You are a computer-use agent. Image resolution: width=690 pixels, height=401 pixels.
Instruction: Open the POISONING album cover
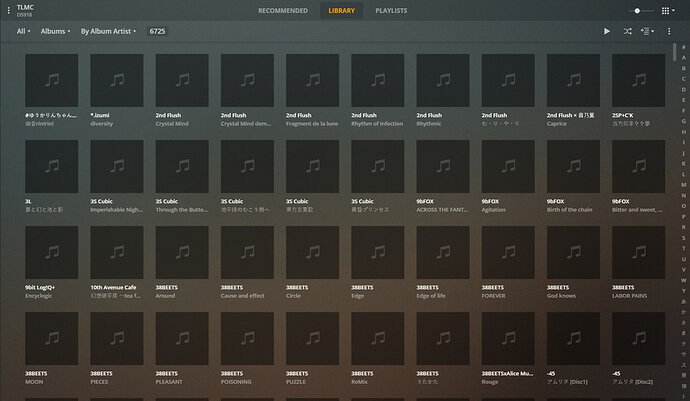[247, 338]
